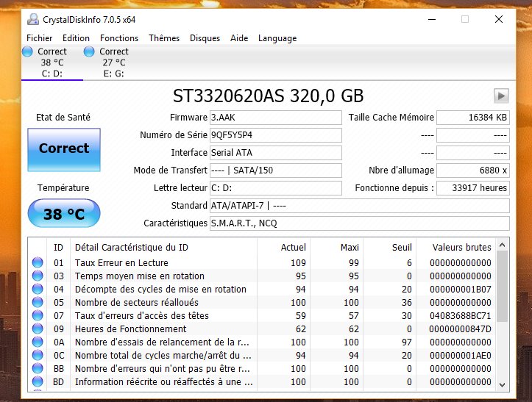Click the Interface field Serial ATA

tap(275, 153)
